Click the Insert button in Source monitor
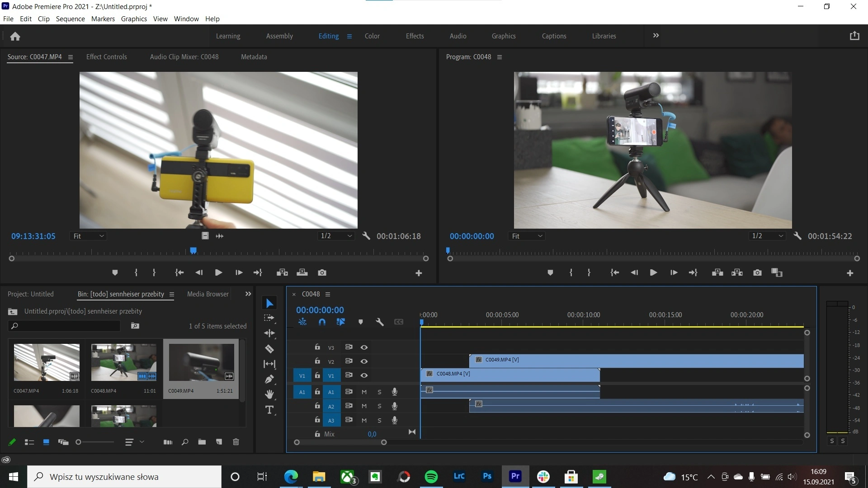 pos(282,272)
